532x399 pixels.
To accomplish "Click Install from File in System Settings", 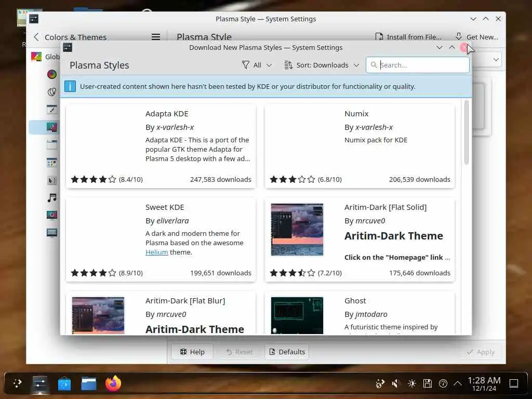I will (x=408, y=37).
